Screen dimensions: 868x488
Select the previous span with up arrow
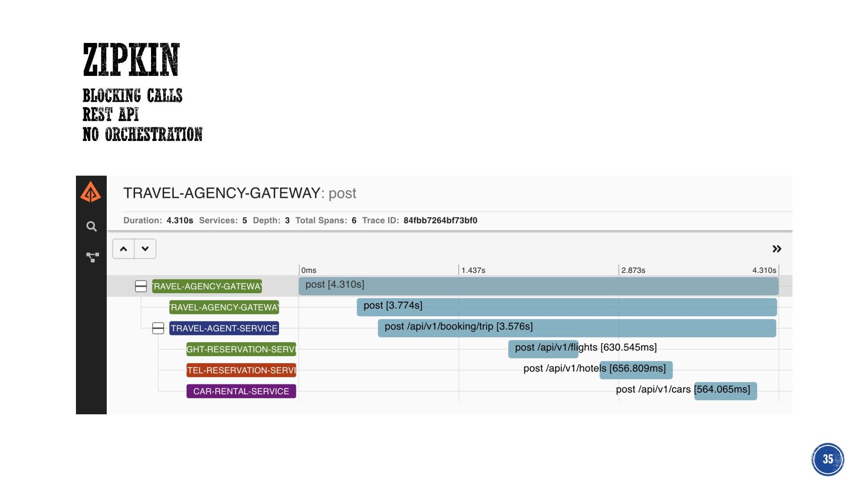pos(123,249)
